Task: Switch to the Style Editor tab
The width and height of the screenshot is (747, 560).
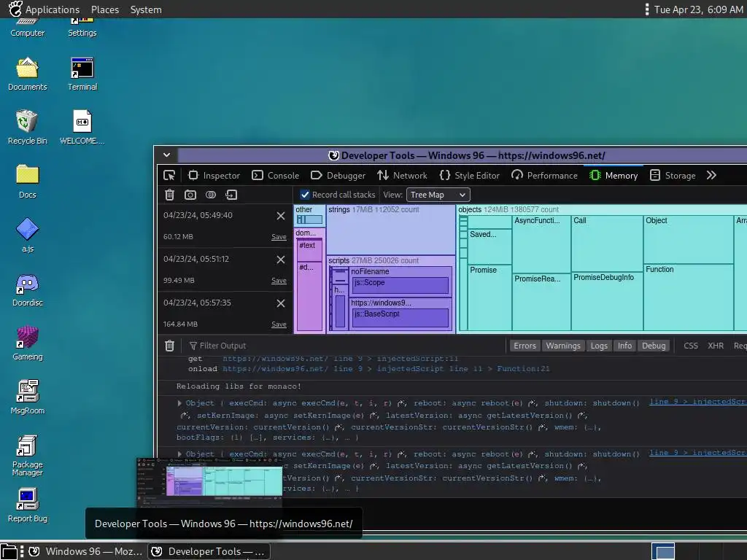Action: click(470, 175)
